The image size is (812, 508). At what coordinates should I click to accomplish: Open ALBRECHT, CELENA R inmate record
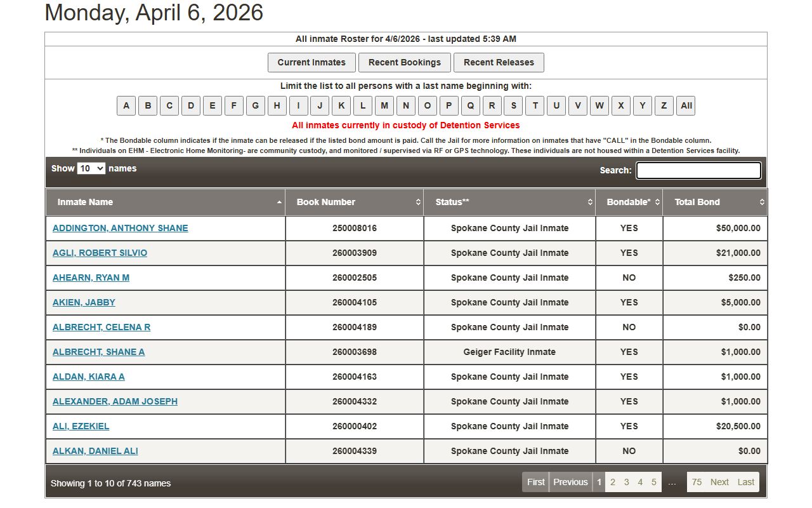click(x=101, y=327)
